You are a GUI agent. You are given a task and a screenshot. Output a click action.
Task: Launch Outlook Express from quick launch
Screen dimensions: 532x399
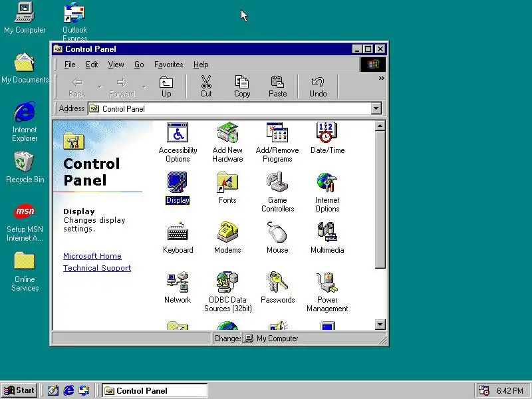[x=84, y=390]
